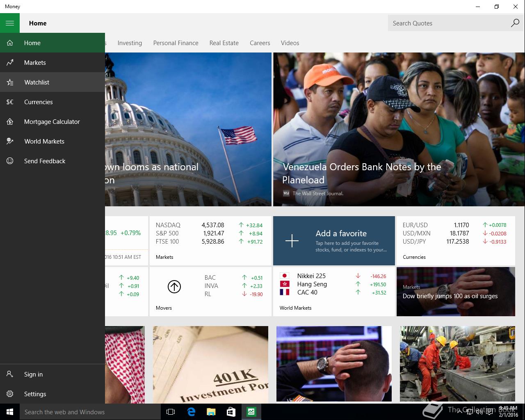Click the plus icon on Add a favorite
The image size is (525, 420).
tap(292, 241)
